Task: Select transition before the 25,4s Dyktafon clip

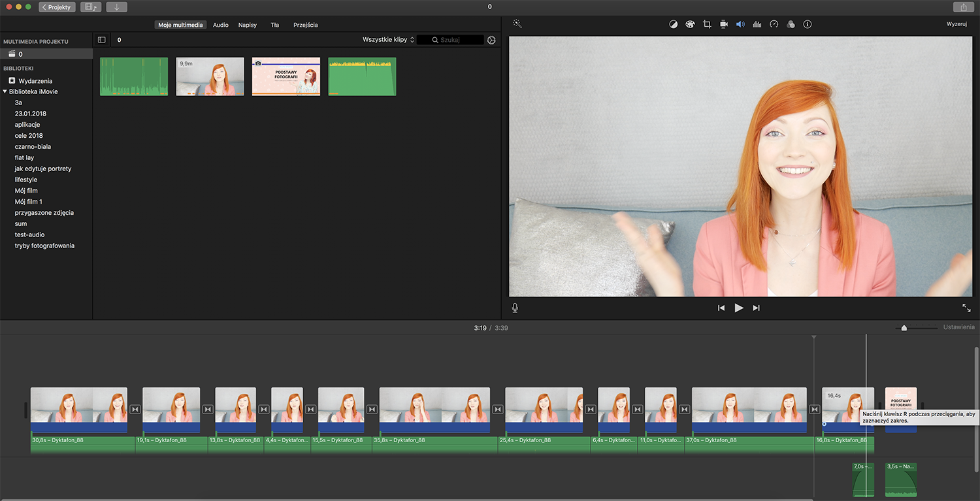Action: [498, 410]
